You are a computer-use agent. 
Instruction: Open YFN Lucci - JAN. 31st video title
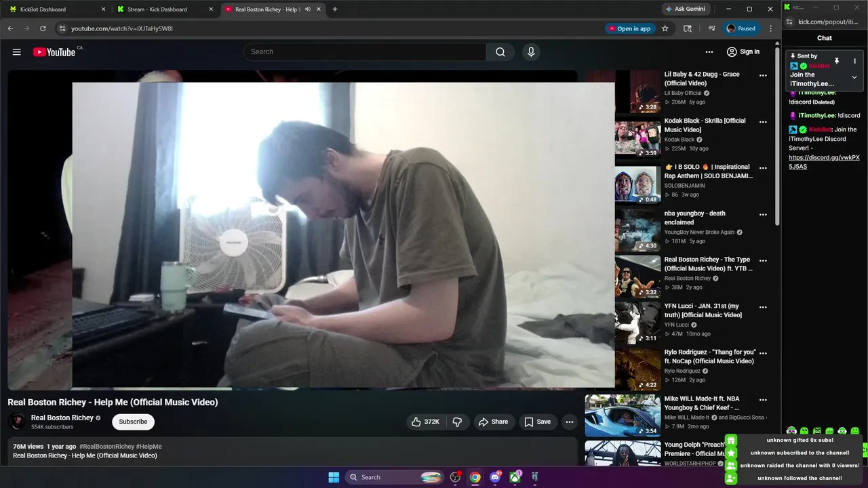tap(703, 310)
